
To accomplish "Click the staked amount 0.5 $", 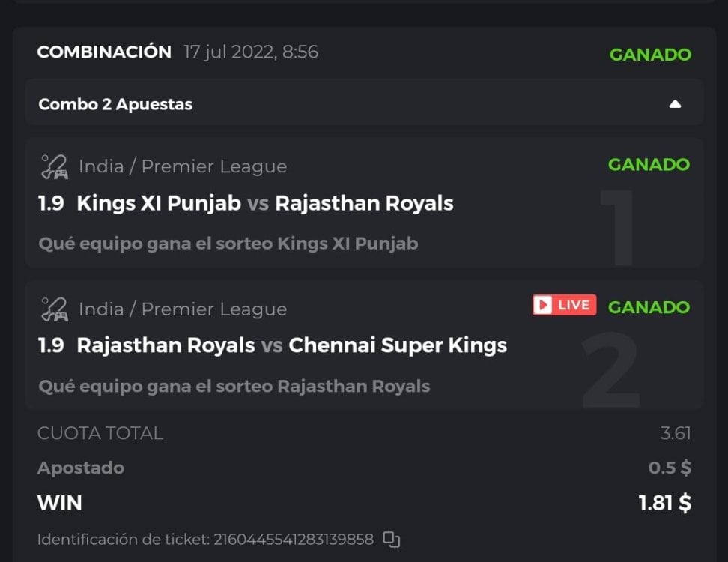I will click(x=670, y=468).
